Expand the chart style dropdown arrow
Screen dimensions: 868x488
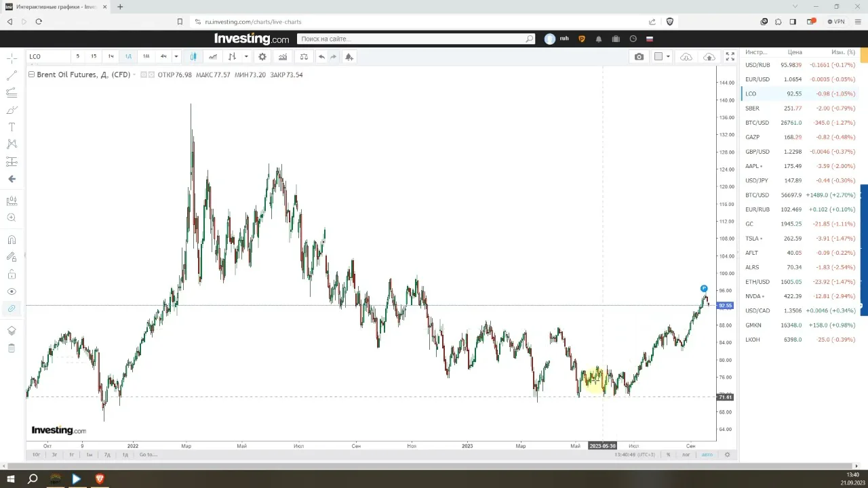[x=245, y=57]
